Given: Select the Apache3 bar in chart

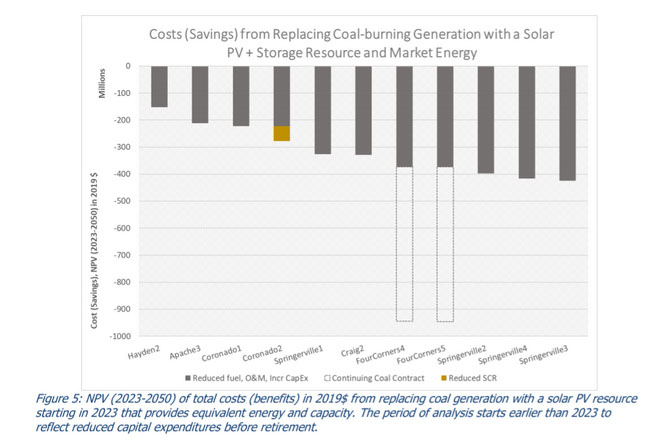Looking at the screenshot, I should click(x=200, y=95).
